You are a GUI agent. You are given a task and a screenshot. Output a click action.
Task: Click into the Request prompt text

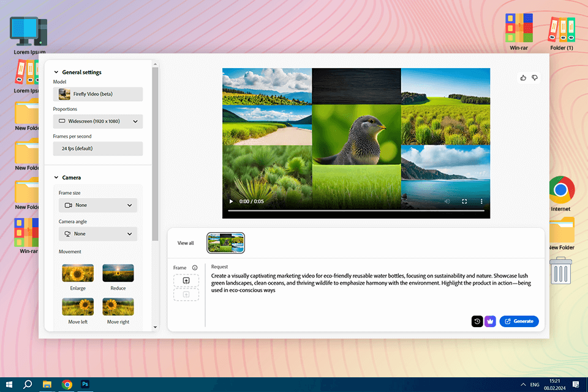371,283
